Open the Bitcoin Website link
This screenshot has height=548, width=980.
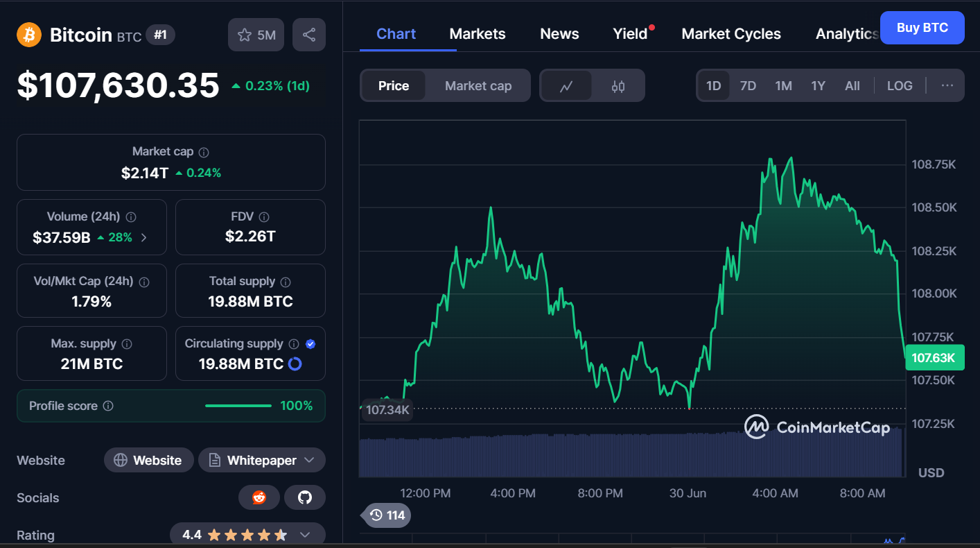[x=149, y=460]
